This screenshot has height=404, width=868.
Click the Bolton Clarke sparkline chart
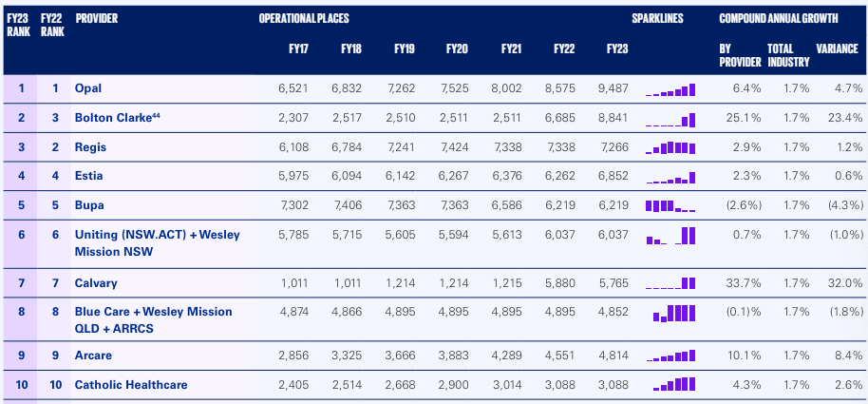pos(670,120)
